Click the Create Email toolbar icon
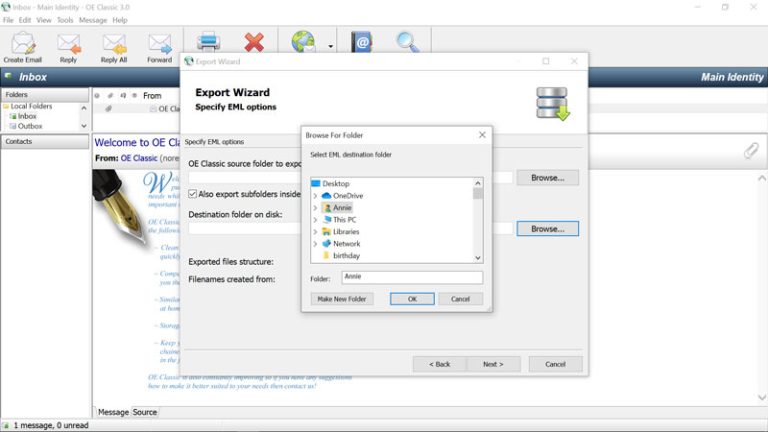This screenshot has width=768, height=432. [x=22, y=46]
